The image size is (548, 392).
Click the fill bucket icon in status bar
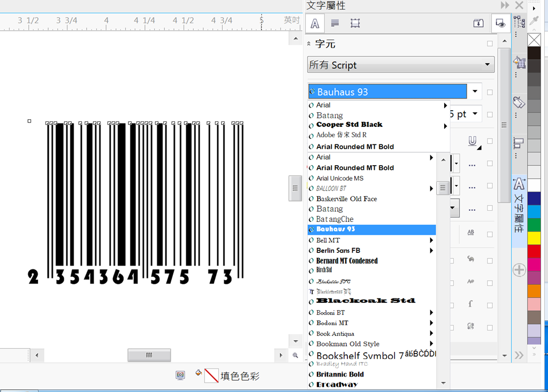point(199,373)
